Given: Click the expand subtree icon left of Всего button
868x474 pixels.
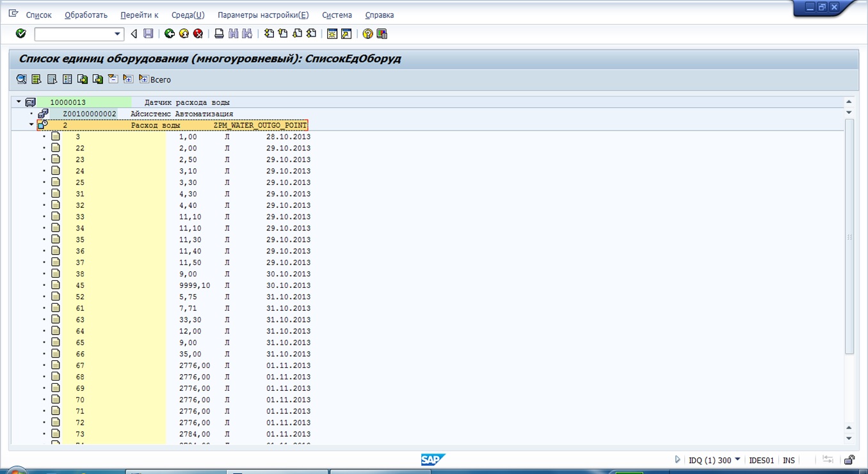Looking at the screenshot, I should [128, 79].
